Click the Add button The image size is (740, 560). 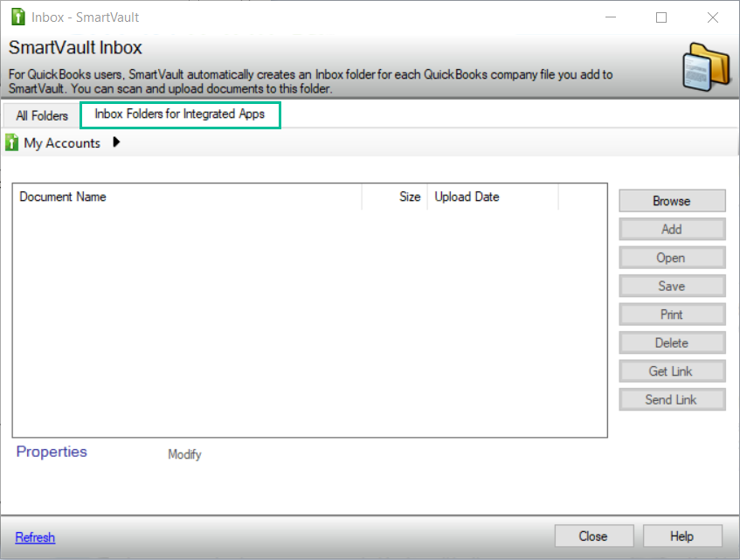pyautogui.click(x=672, y=229)
